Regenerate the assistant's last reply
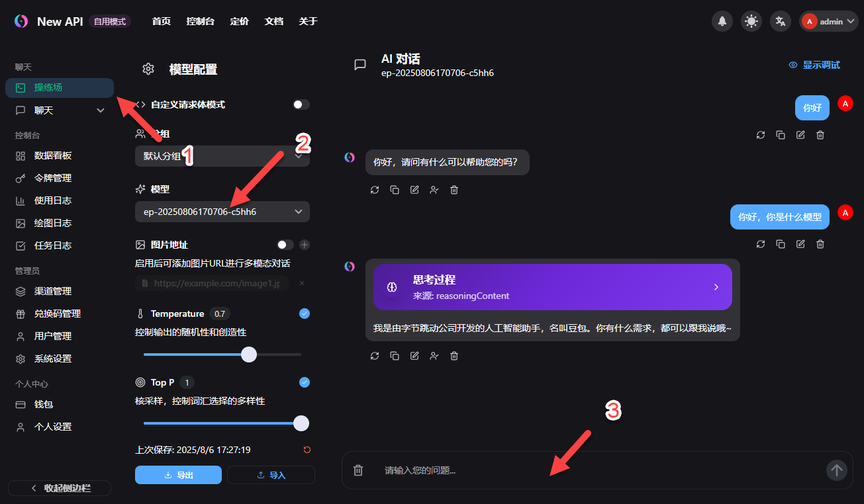Image resolution: width=864 pixels, height=504 pixels. pyautogui.click(x=375, y=355)
